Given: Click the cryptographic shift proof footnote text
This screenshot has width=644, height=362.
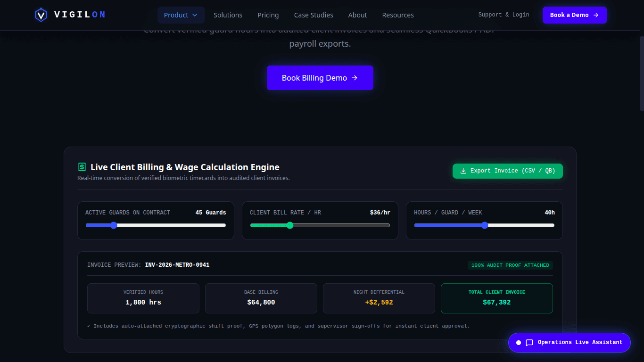Looking at the screenshot, I should [x=279, y=326].
